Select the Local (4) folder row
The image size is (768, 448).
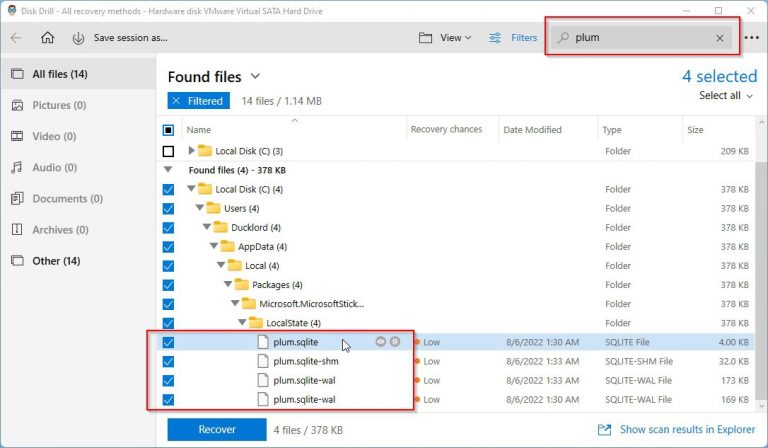click(x=456, y=266)
